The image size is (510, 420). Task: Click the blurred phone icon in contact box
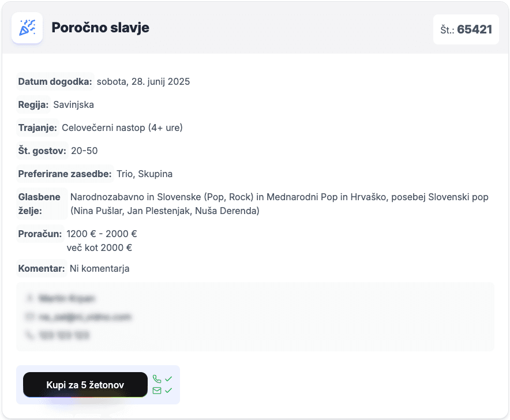point(29,335)
